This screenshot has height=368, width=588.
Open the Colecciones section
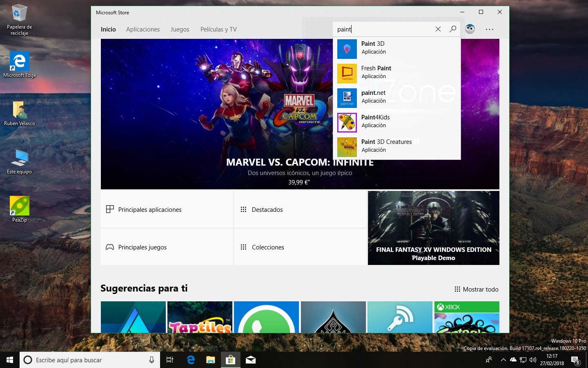click(x=300, y=247)
